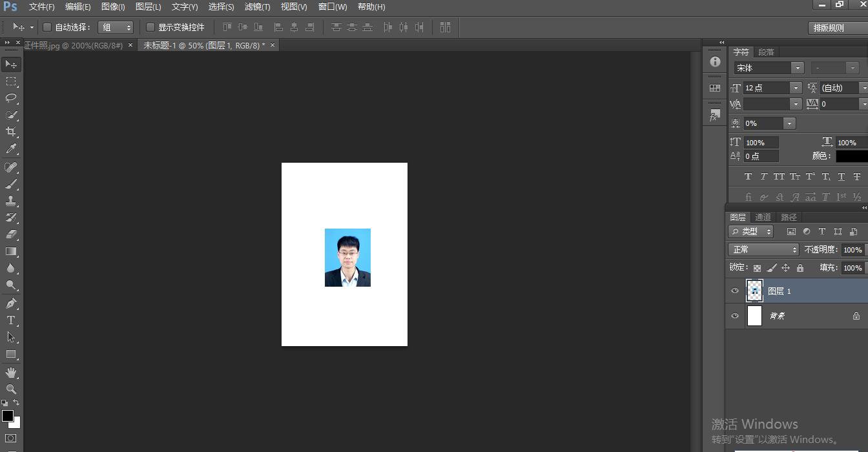The image size is (868, 452).
Task: Select the Eyedropper tool
Action: tap(11, 149)
